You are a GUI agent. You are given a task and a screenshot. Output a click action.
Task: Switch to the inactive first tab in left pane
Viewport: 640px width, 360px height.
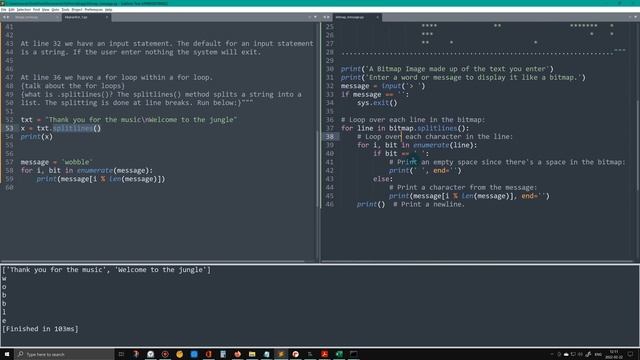[x=35, y=17]
